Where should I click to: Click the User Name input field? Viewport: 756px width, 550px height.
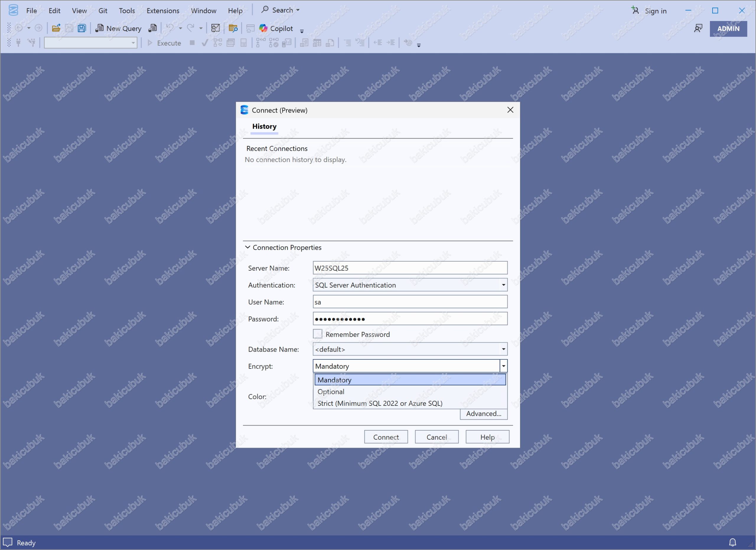point(410,302)
